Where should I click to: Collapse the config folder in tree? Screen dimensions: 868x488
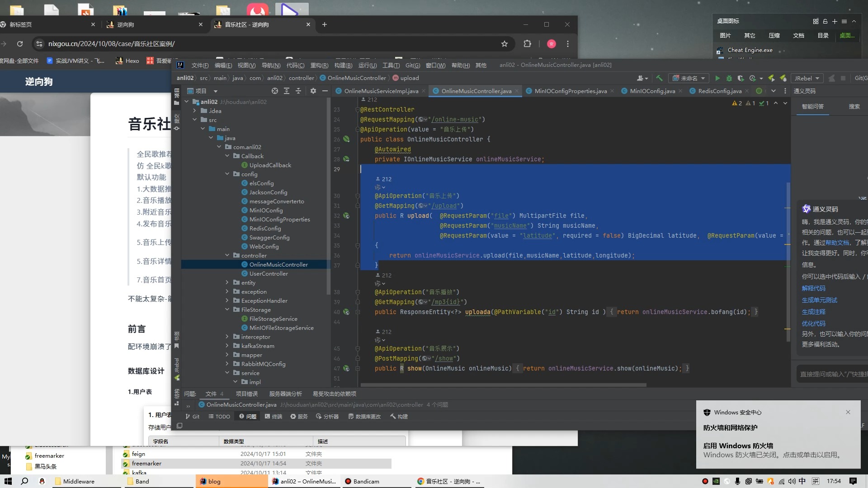point(227,174)
